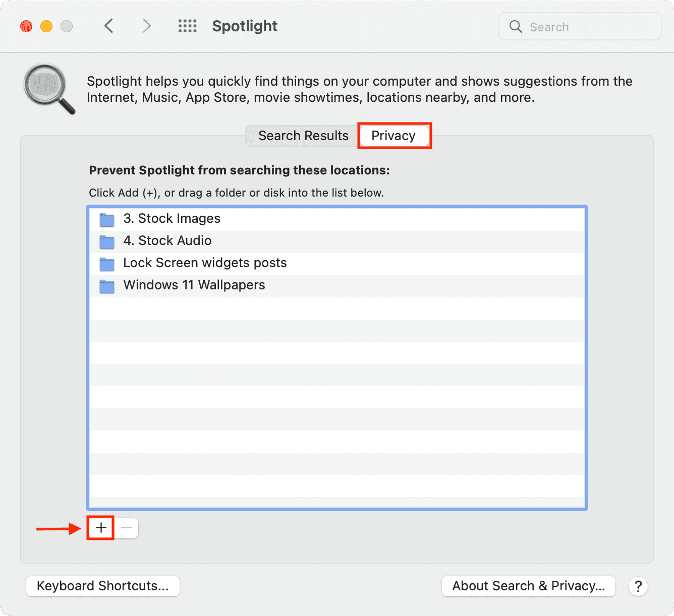Click the folder icon beside Windows 11 Wallpapers
Viewport: 674px width, 616px height.
tap(107, 286)
